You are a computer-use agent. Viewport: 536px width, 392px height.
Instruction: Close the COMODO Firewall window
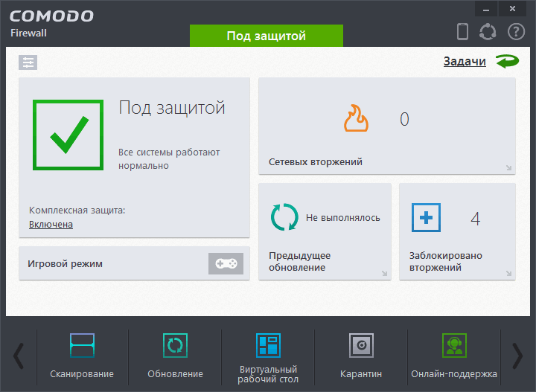[512, 9]
